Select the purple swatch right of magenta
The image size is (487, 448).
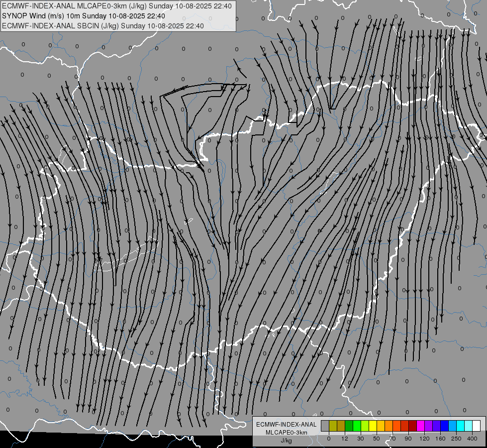[429, 426]
